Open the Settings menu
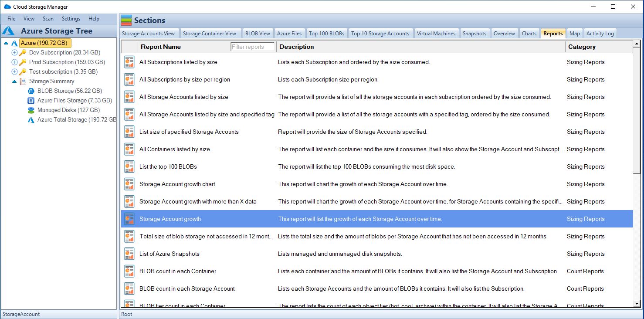Screen dimensions: 644x319 coord(71,19)
